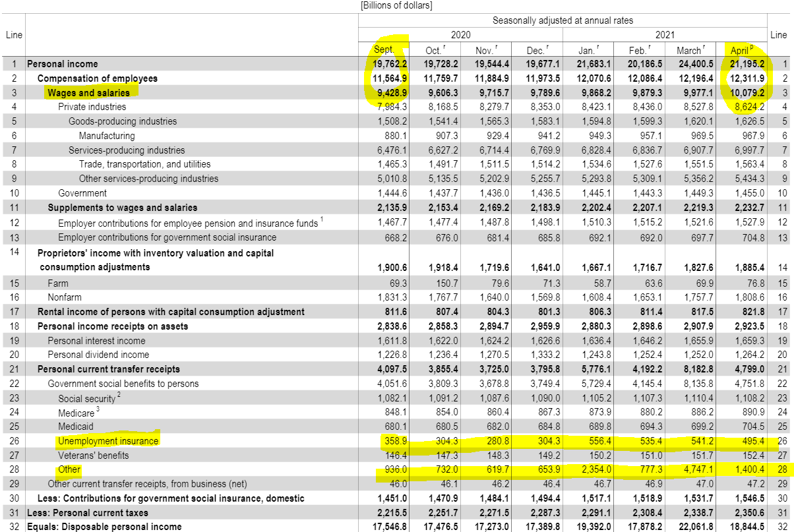Select 'Personal dividend income' row label

[x=98, y=355]
